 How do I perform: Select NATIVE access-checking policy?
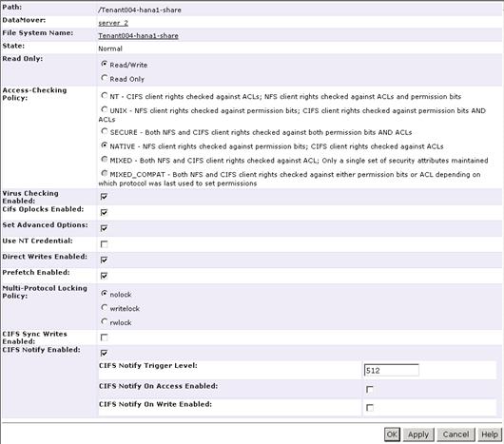105,145
